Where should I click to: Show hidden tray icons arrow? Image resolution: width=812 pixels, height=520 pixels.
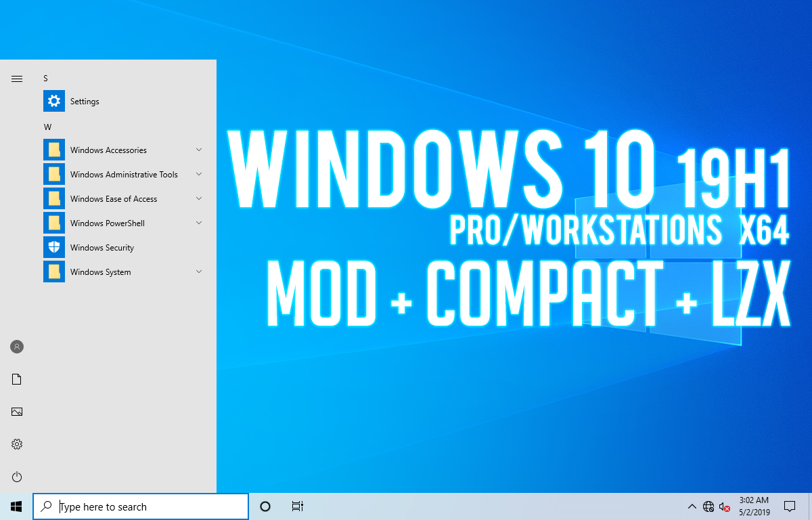click(x=692, y=506)
